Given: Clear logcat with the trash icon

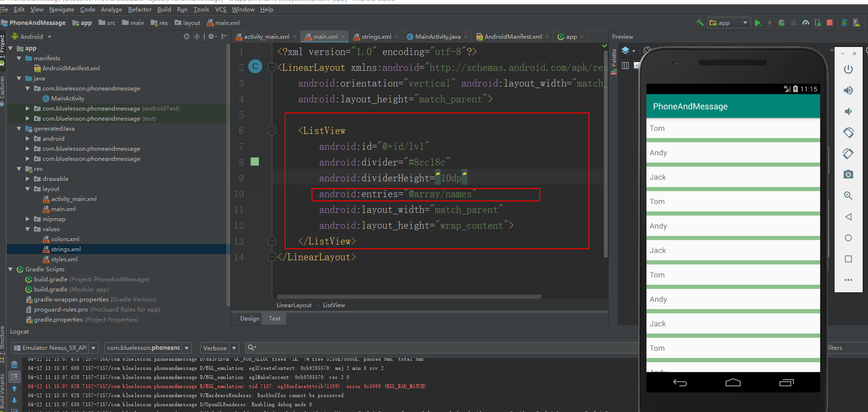Looking at the screenshot, I should 14,365.
